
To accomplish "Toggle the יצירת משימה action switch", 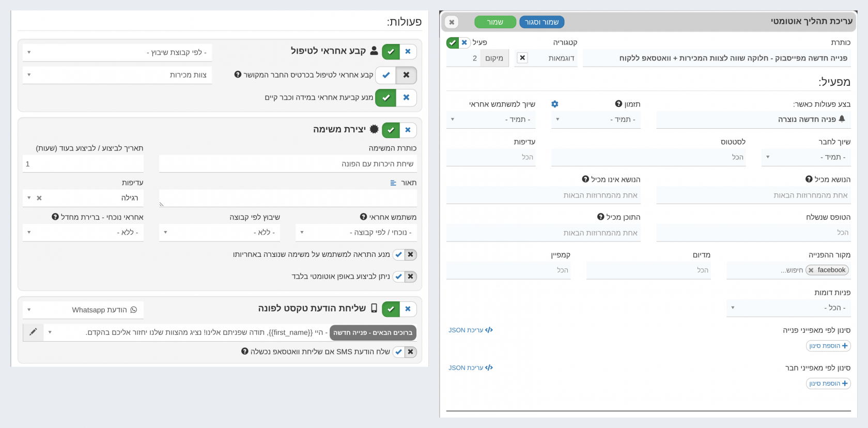I will [x=399, y=130].
